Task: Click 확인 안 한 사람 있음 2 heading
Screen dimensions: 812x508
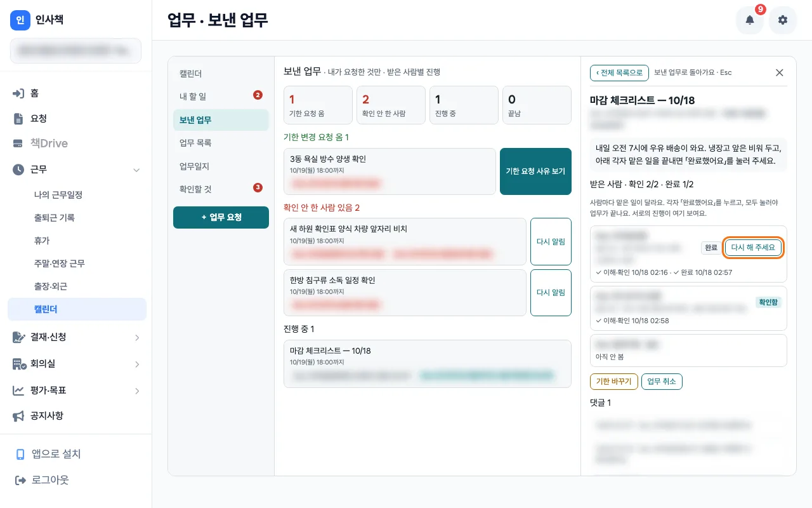Action: point(322,208)
